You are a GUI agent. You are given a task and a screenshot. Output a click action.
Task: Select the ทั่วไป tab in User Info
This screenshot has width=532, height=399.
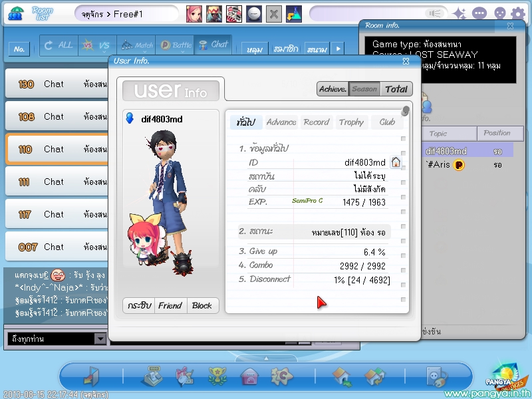246,122
